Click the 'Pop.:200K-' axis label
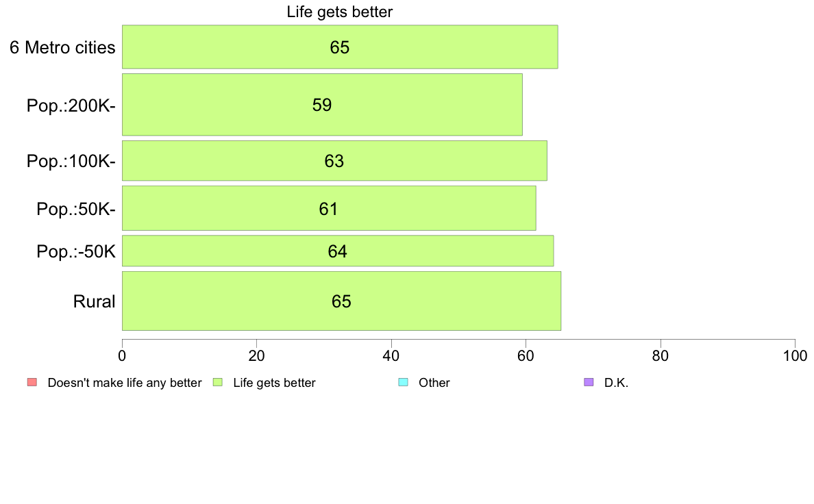The height and width of the screenshot is (504, 814). [x=71, y=106]
